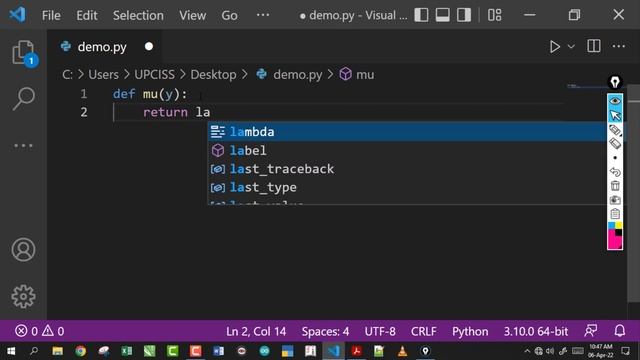
Task: Toggle the Panel layout button
Action: point(442,15)
